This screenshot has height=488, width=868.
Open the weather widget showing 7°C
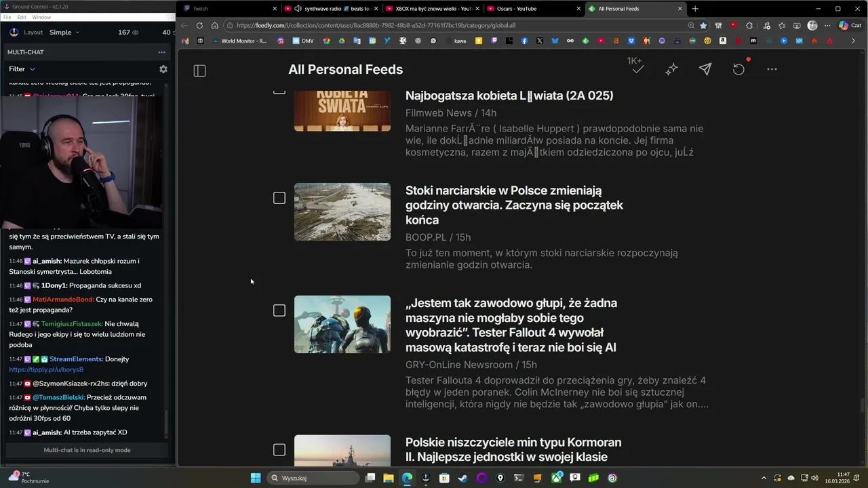click(x=28, y=478)
